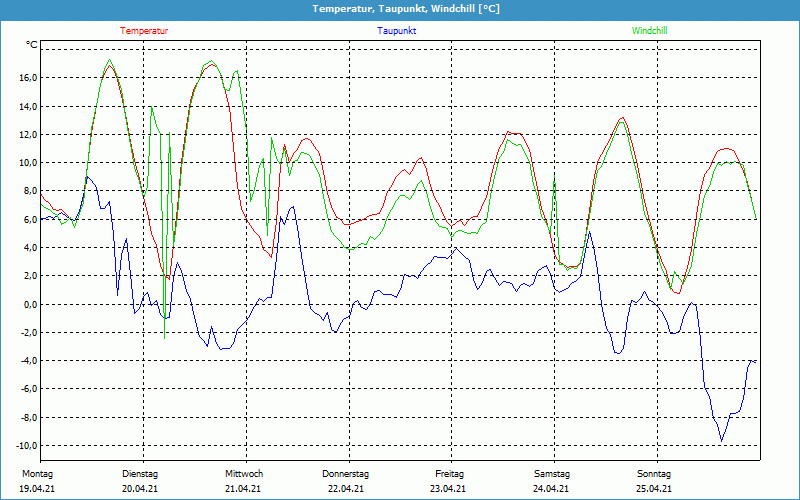Click the 2,0 y-axis value
800x500 pixels.
pyautogui.click(x=31, y=276)
